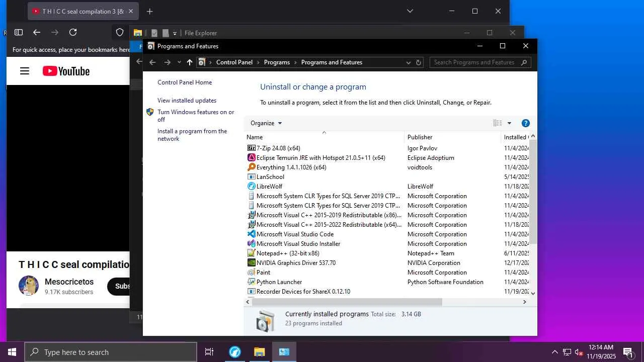
Task: Click the NVIDIA Graphics Driver icon
Action: pos(252,263)
